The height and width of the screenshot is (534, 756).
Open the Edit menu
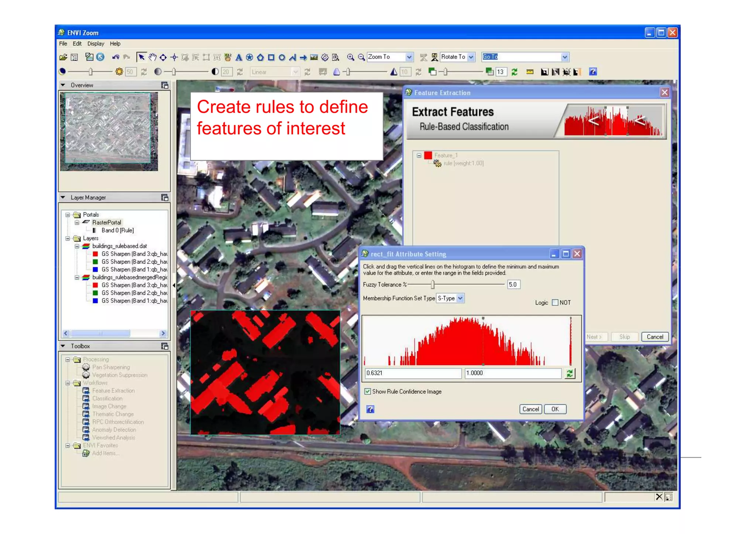[77, 44]
